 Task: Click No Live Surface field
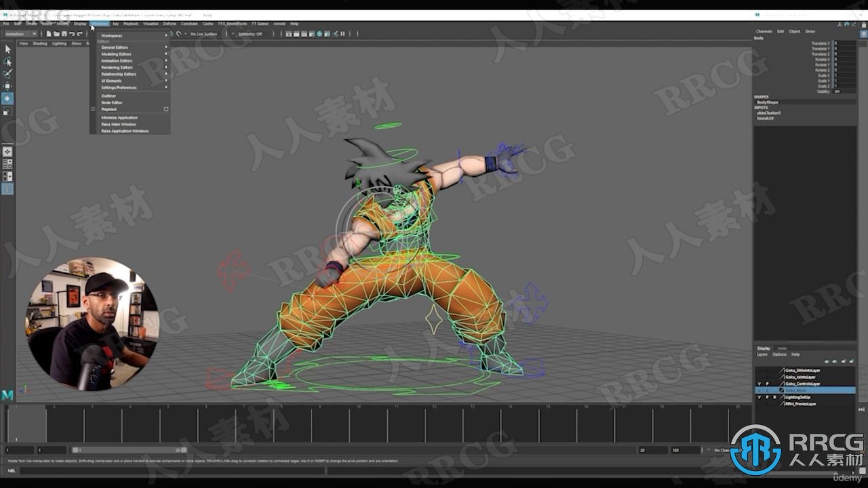coord(203,34)
